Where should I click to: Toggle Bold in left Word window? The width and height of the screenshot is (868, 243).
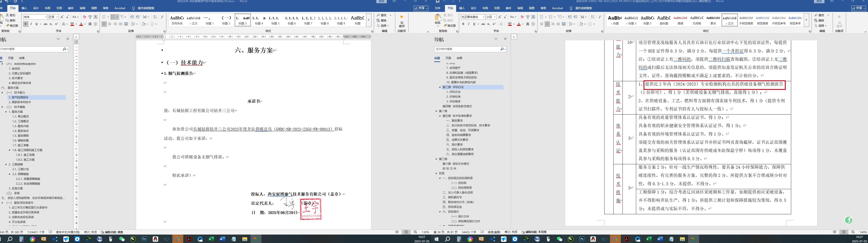[x=26, y=24]
